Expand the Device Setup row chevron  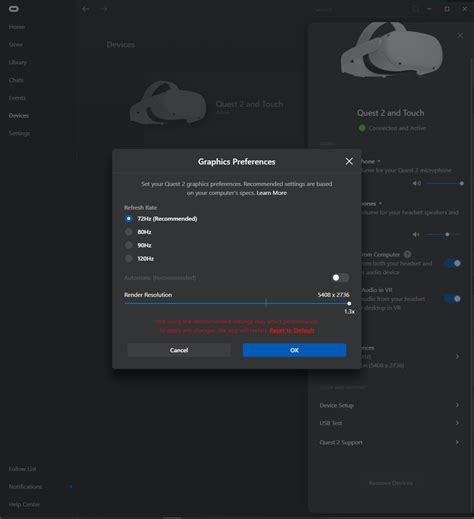tap(457, 405)
